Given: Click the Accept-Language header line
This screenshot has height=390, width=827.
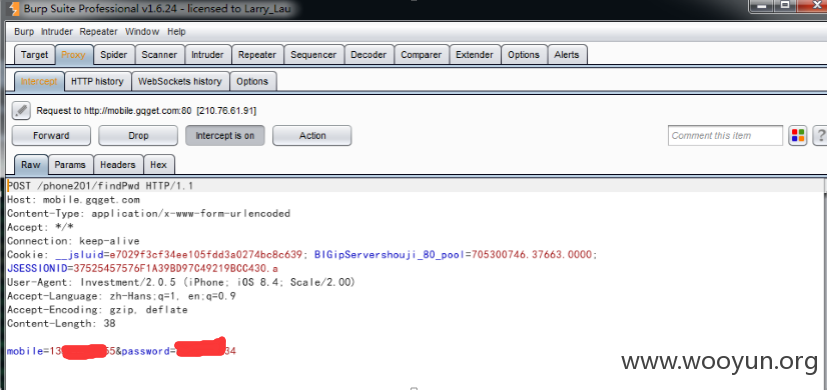Looking at the screenshot, I should pyautogui.click(x=121, y=296).
